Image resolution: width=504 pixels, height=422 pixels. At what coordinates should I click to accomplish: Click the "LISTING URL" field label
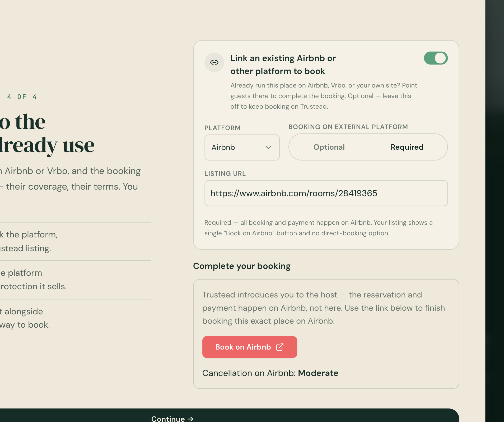(x=225, y=174)
